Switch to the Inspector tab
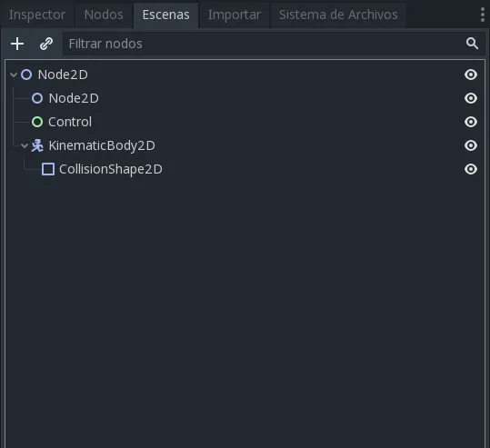 37,15
